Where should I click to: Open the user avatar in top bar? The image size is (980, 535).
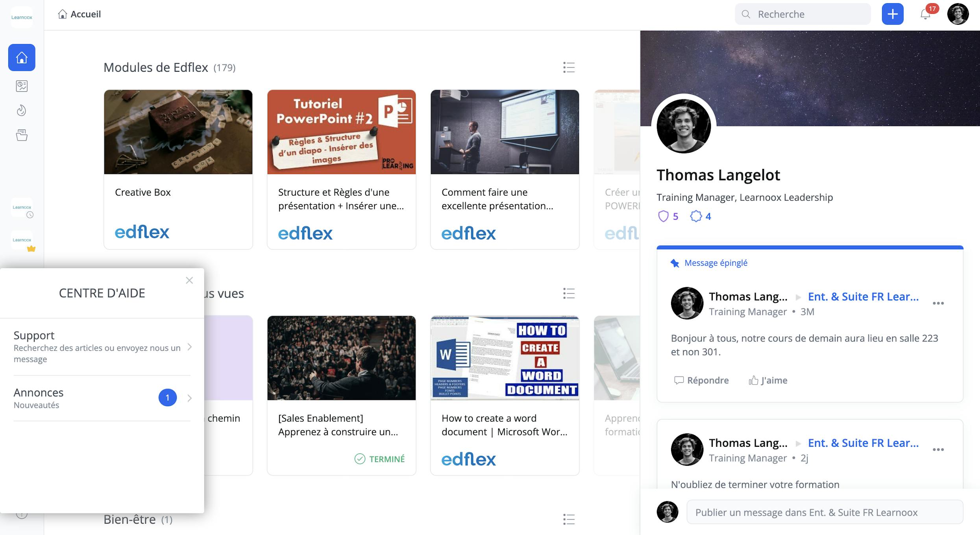(x=958, y=14)
